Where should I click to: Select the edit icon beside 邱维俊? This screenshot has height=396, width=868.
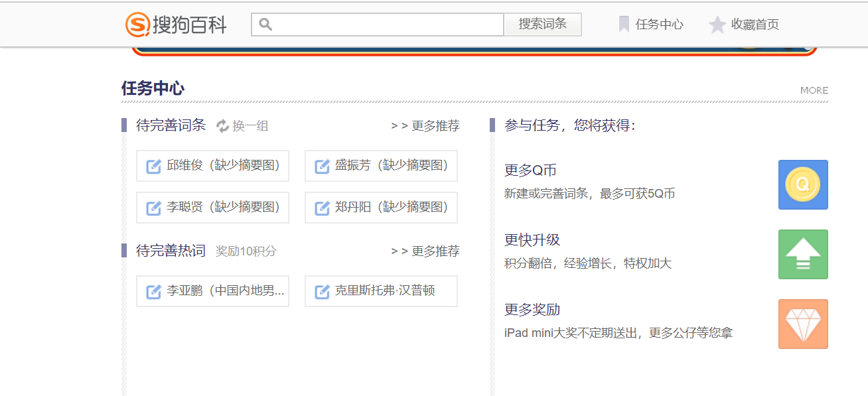coord(153,166)
